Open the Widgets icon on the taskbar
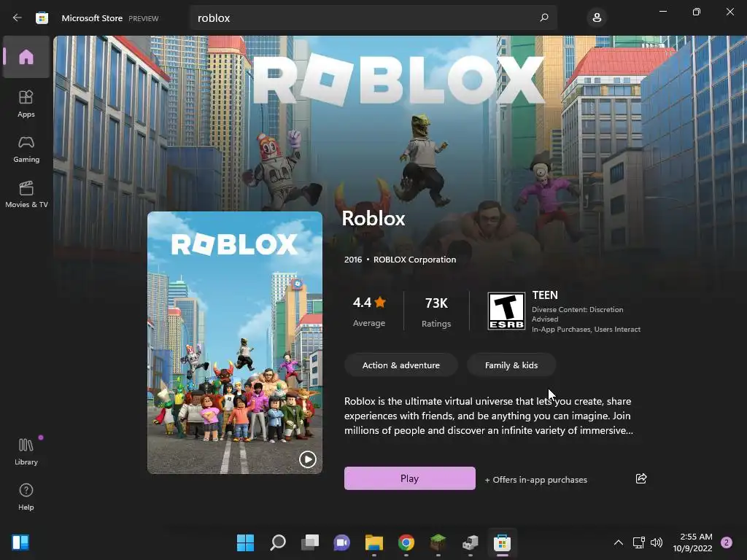This screenshot has width=747, height=560. tap(20, 542)
